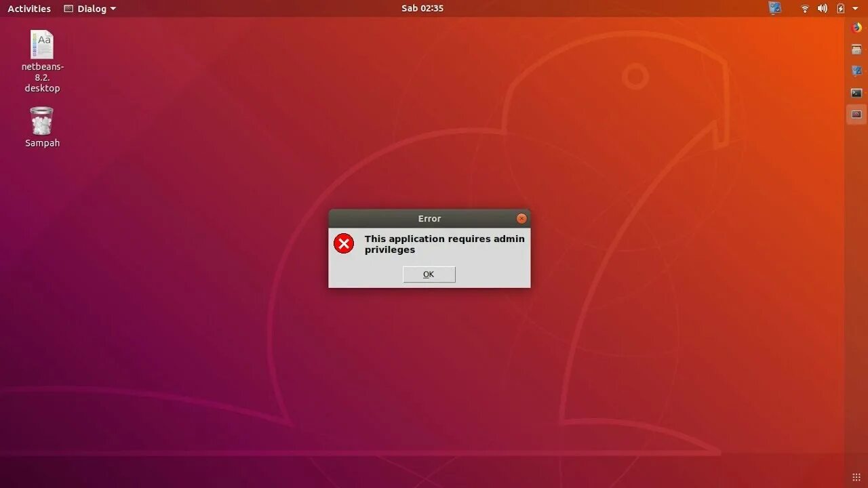This screenshot has width=868, height=488.
Task: Open Wi-Fi network status in the top bar
Action: (805, 9)
